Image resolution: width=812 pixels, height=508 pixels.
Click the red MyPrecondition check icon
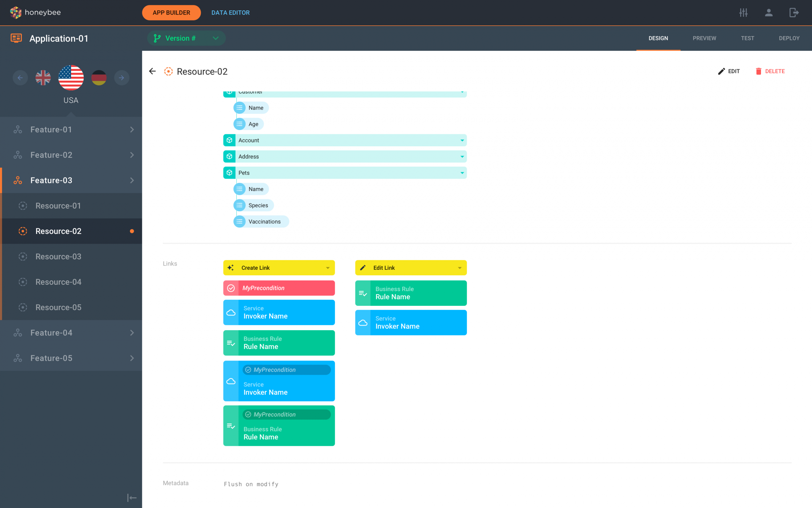(231, 288)
